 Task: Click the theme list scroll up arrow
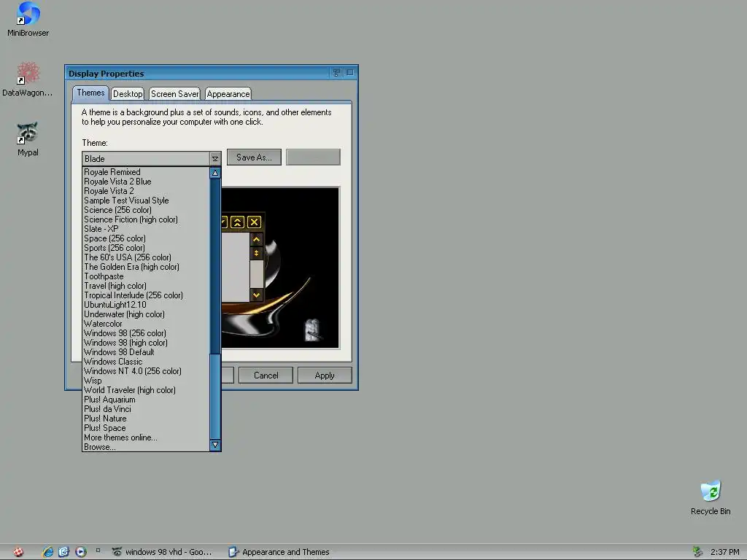215,173
